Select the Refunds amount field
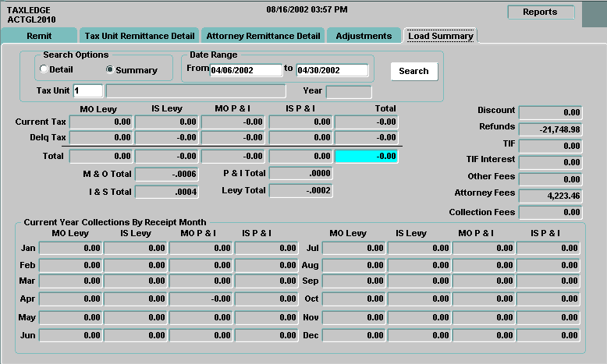The height and width of the screenshot is (364, 607). (x=550, y=129)
